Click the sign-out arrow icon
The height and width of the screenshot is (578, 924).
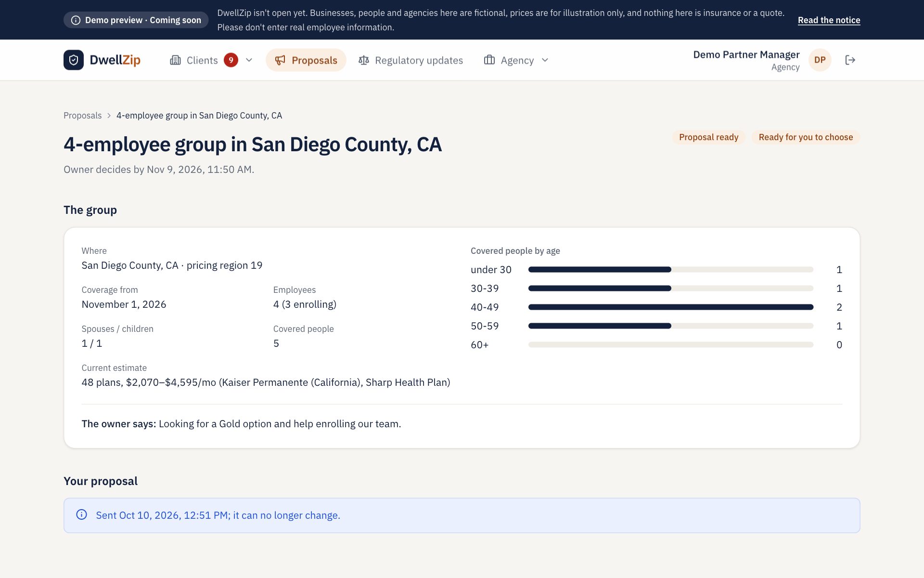tap(850, 60)
